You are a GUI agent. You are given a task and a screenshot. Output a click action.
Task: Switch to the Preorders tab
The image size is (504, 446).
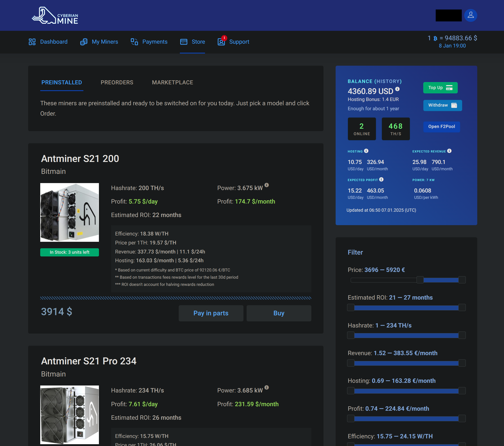tap(117, 82)
